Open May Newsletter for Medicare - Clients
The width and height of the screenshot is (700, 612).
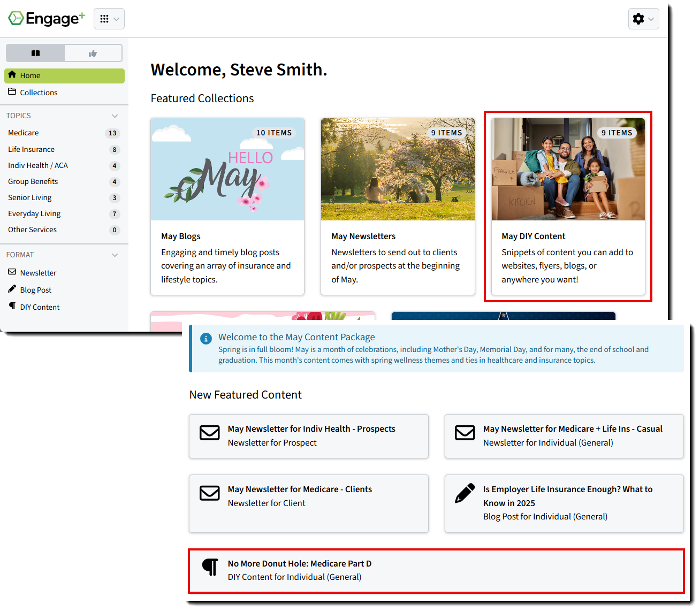click(x=309, y=503)
